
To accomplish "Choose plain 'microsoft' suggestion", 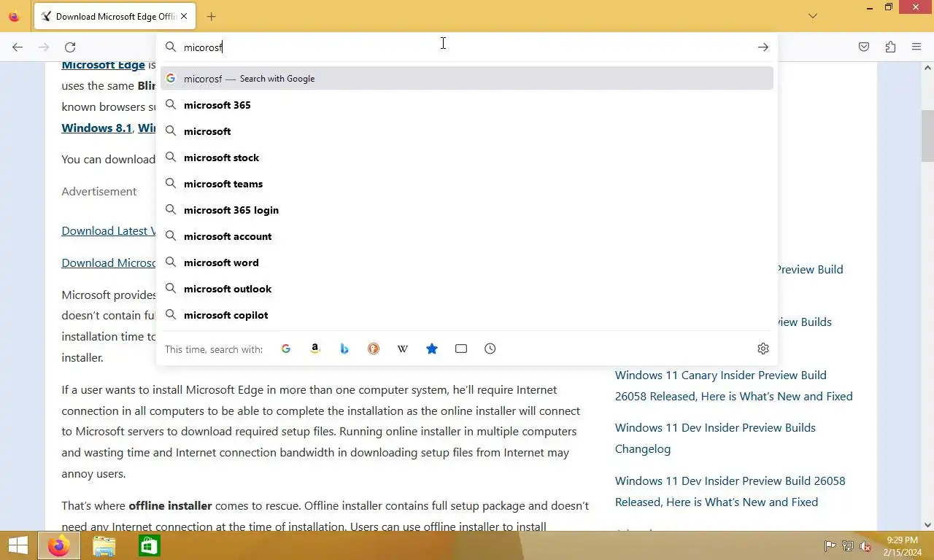I will 467,131.
